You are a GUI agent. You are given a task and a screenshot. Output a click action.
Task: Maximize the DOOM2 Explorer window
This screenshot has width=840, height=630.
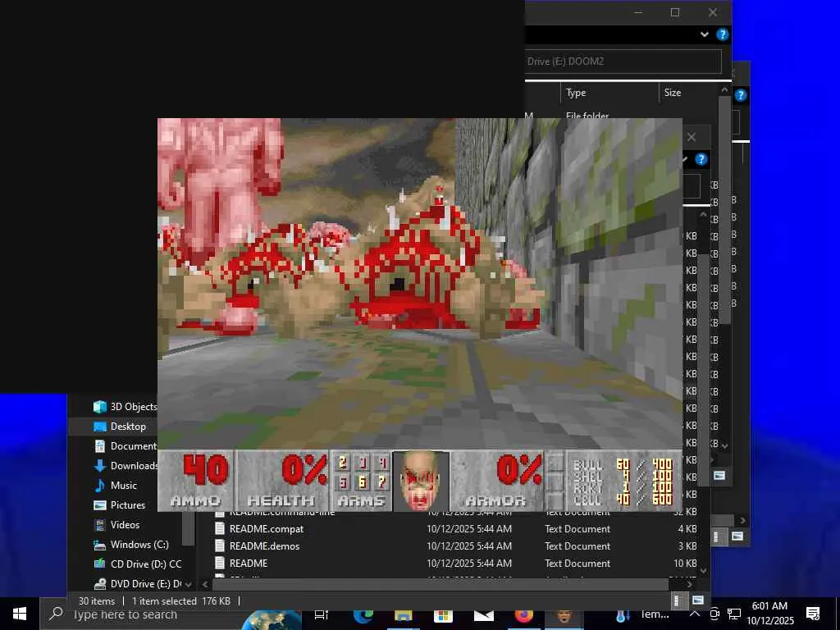[675, 12]
